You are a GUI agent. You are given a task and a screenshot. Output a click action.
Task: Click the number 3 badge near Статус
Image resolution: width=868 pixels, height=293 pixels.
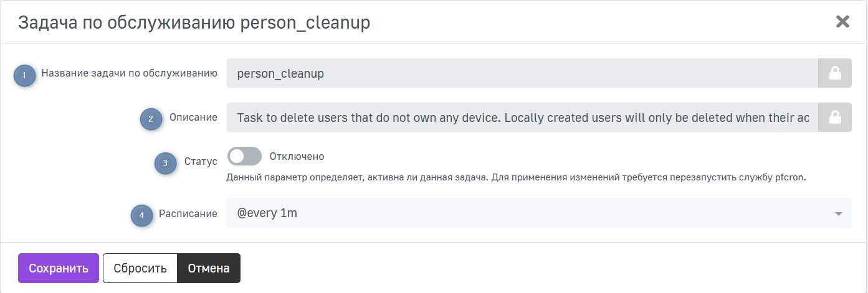click(x=165, y=164)
